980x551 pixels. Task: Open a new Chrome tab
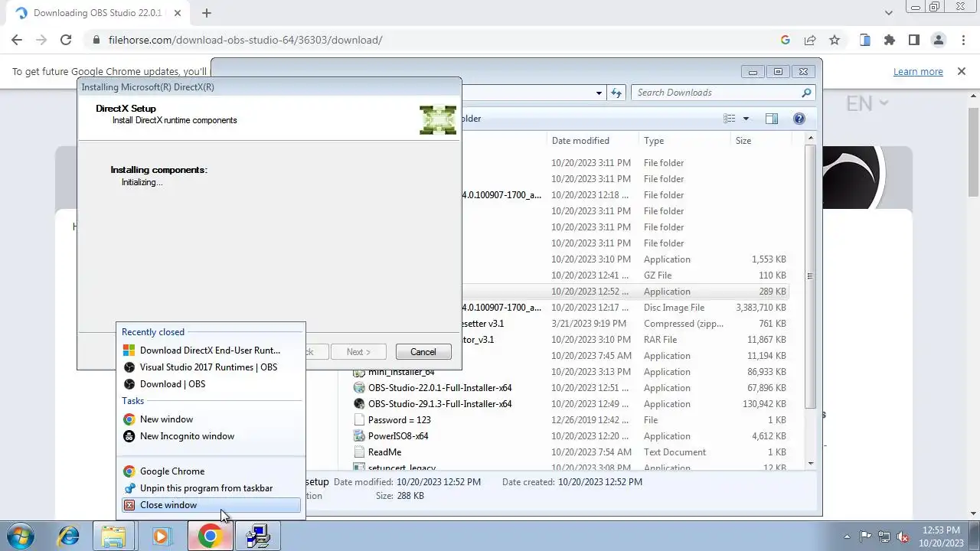pyautogui.click(x=207, y=13)
